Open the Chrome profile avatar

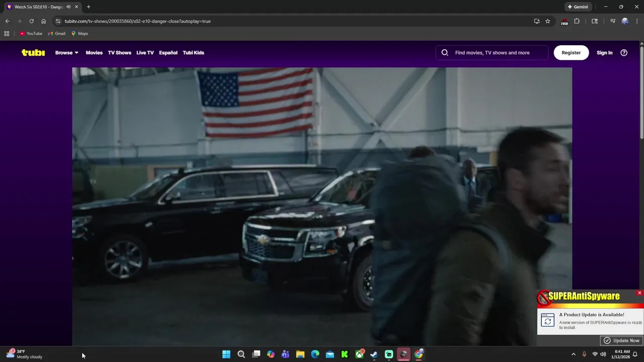coord(625,21)
